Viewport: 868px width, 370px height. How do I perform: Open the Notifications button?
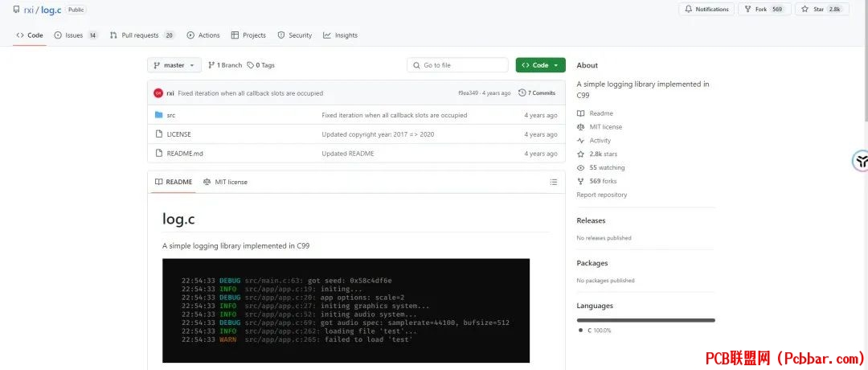(706, 10)
